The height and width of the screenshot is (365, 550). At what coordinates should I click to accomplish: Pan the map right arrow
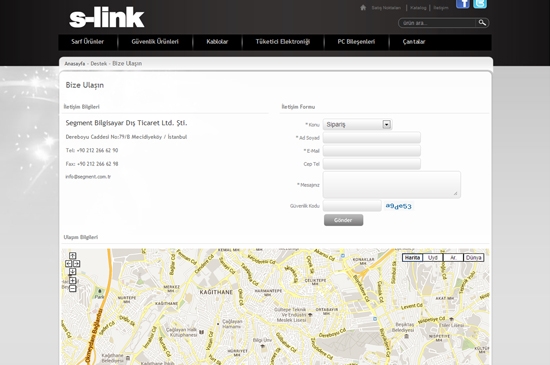point(77,264)
